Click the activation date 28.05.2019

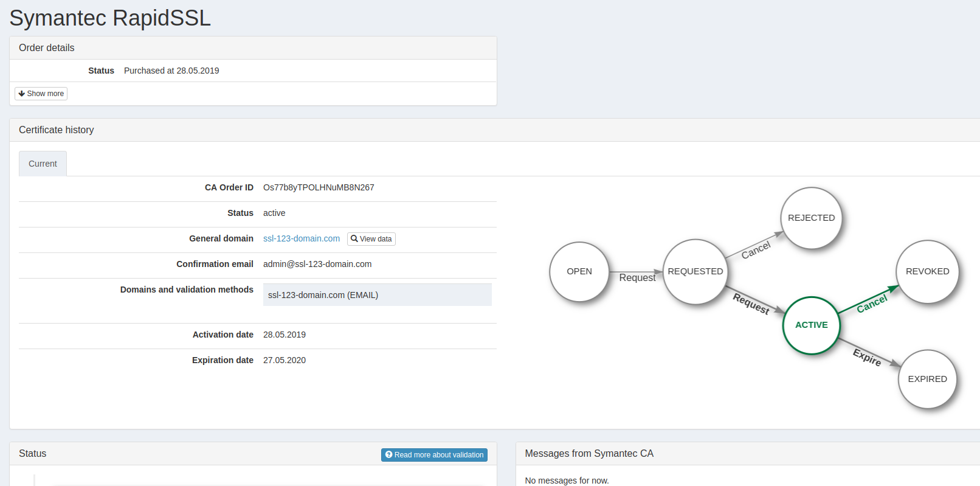tap(285, 335)
